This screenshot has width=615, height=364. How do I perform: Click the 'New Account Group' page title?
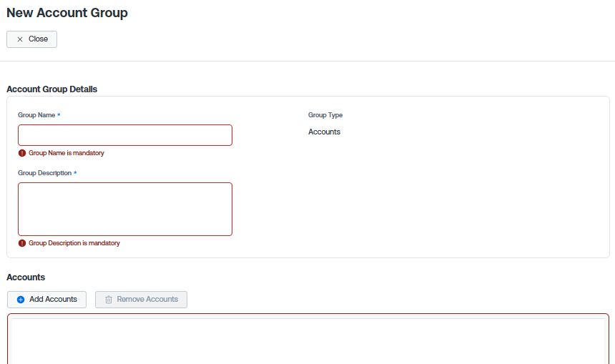(67, 13)
